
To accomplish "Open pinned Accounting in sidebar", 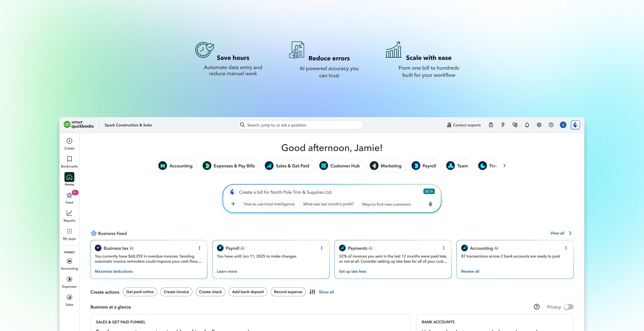I will tap(69, 264).
